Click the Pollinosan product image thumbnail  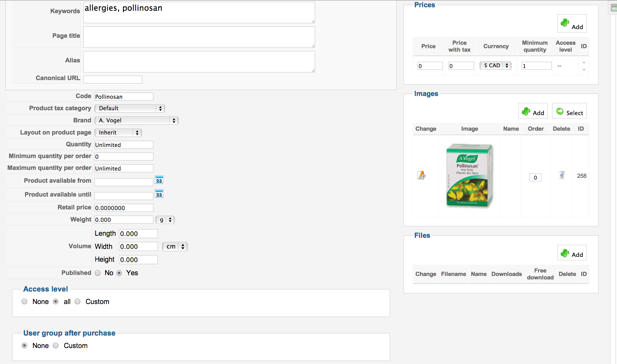tap(470, 176)
